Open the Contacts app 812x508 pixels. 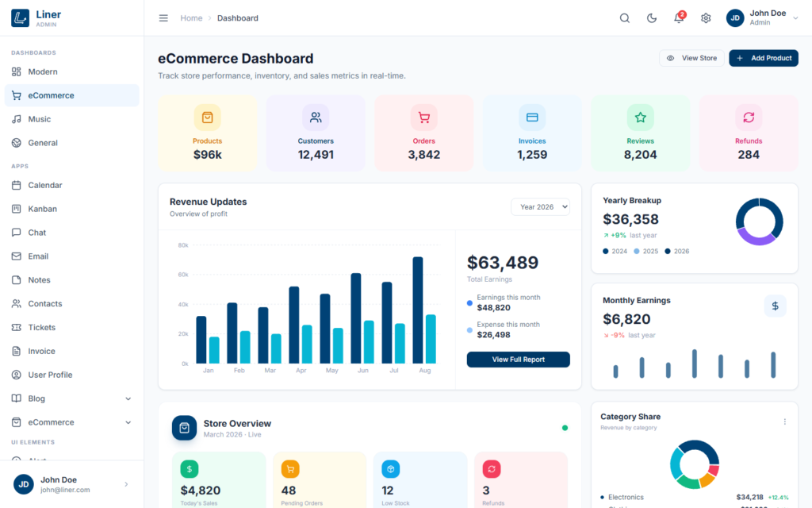(x=72, y=304)
